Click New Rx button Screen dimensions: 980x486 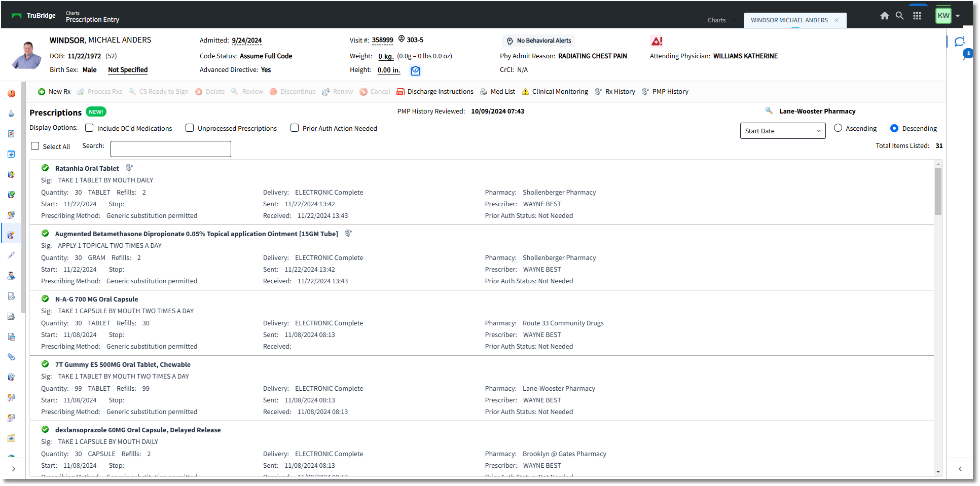[54, 92]
